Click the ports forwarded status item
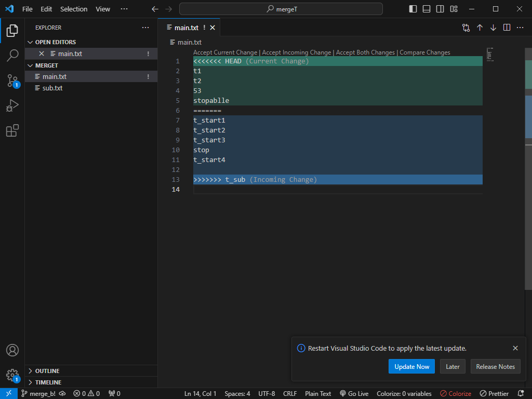 (114, 394)
